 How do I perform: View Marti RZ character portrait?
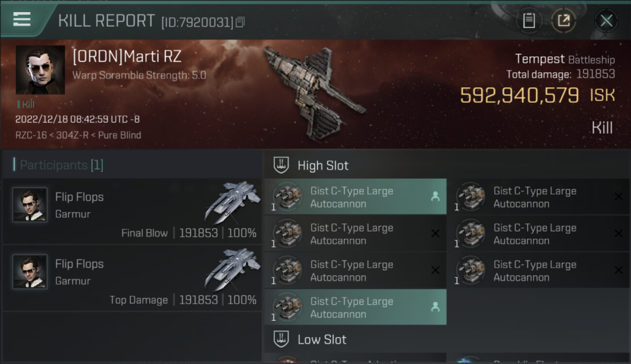point(40,70)
